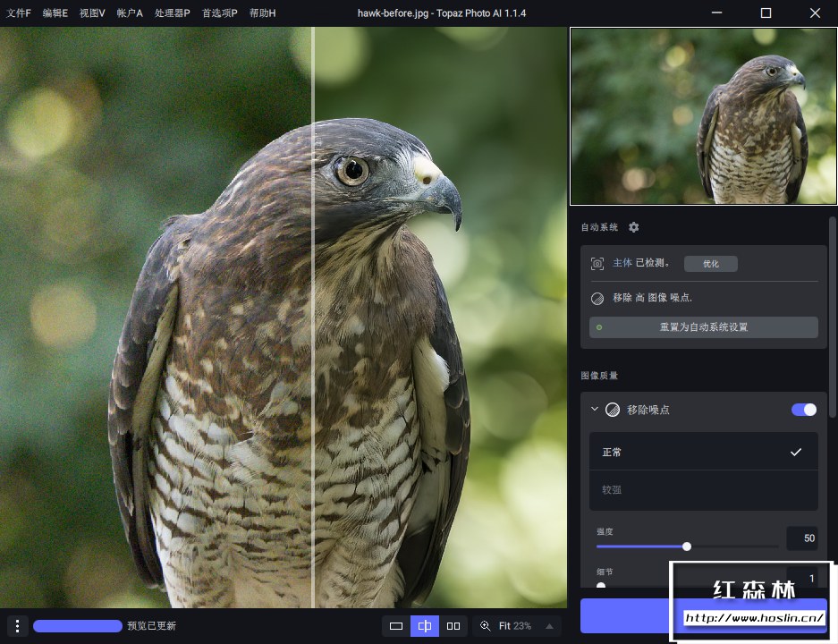Click the 优化 button
Viewport: 838px width, 644px height.
point(710,264)
